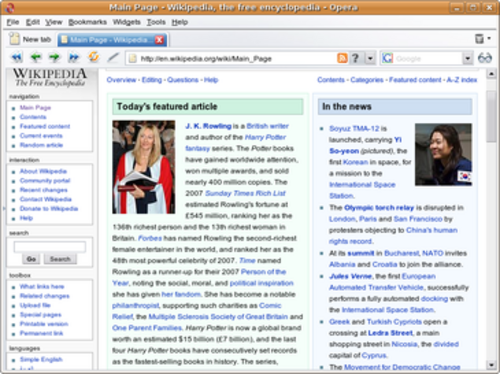
Task: Expand the address bar dropdown arrow
Action: coord(370,59)
